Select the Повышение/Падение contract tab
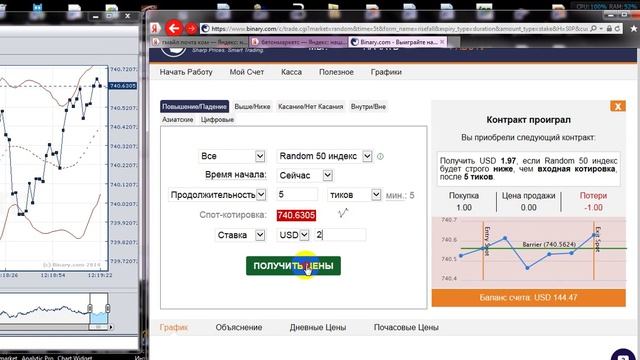The width and height of the screenshot is (640, 360). pyautogui.click(x=194, y=107)
